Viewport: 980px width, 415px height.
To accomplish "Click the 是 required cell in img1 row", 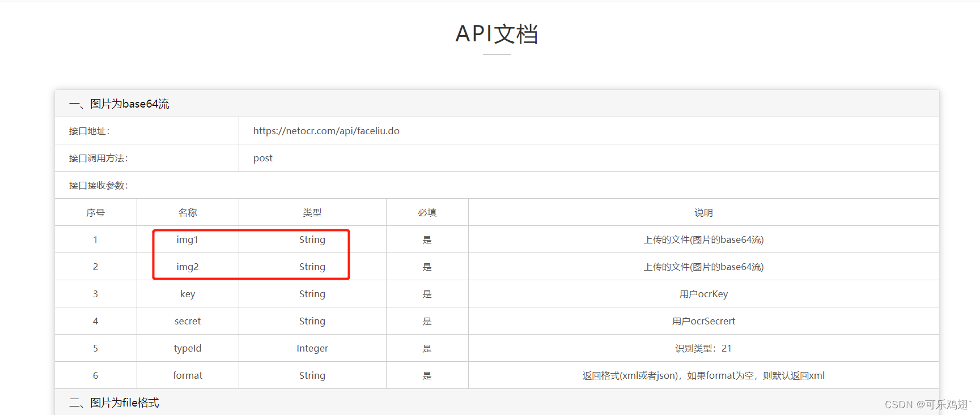I will [427, 239].
